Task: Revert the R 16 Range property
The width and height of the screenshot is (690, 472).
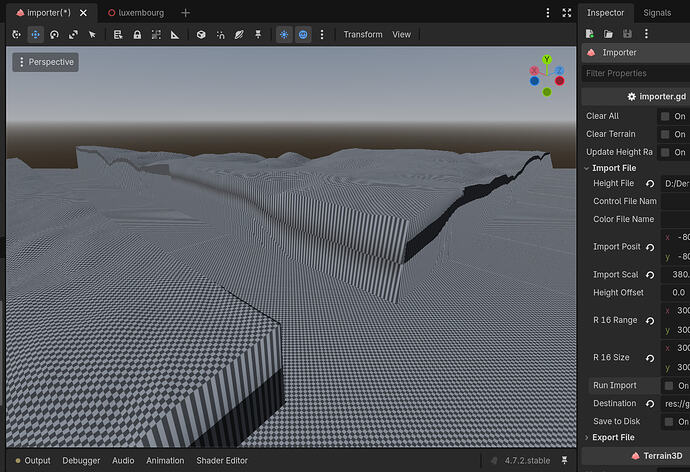Action: click(650, 321)
